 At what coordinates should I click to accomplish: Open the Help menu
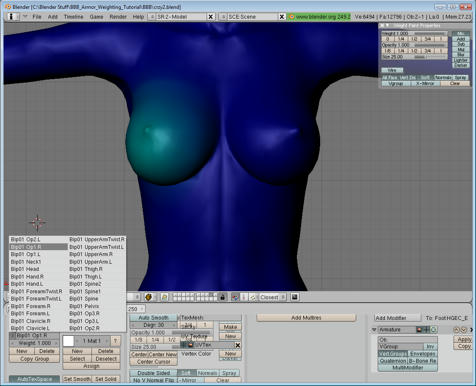[138, 17]
